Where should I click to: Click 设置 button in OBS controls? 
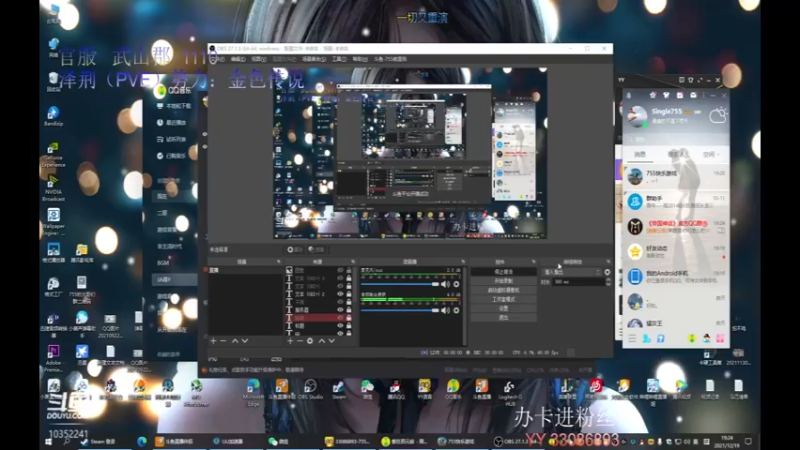tap(503, 309)
